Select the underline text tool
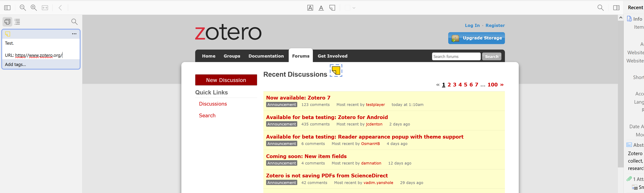The width and height of the screenshot is (644, 193). pos(321,8)
